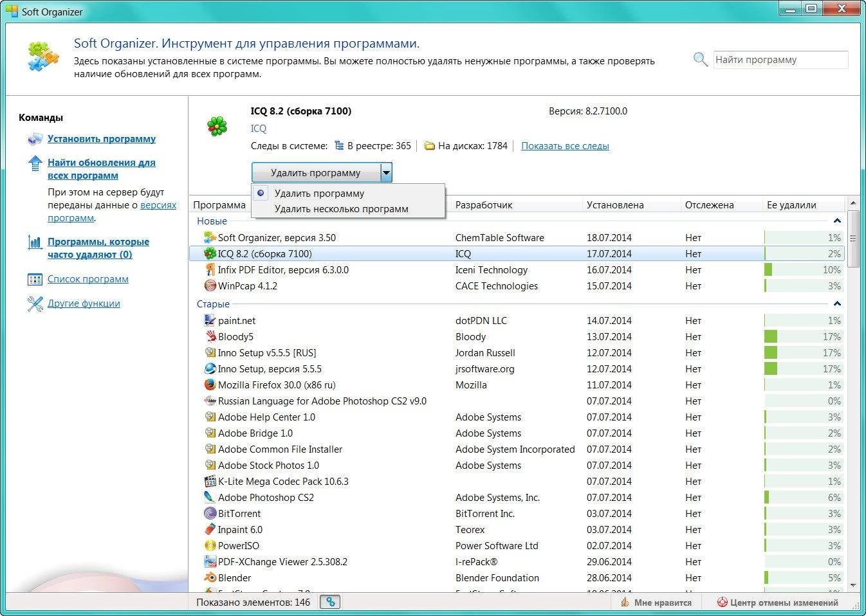The image size is (866, 616).
Task: Click the Найти программу search field
Action: 780,60
